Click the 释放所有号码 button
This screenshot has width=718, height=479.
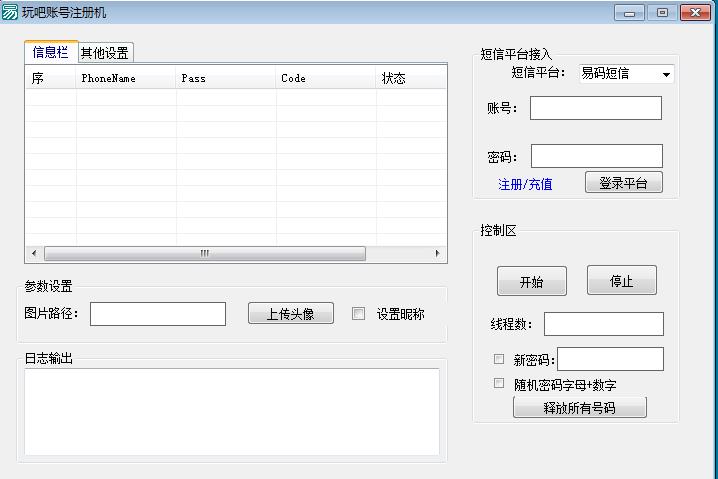579,408
